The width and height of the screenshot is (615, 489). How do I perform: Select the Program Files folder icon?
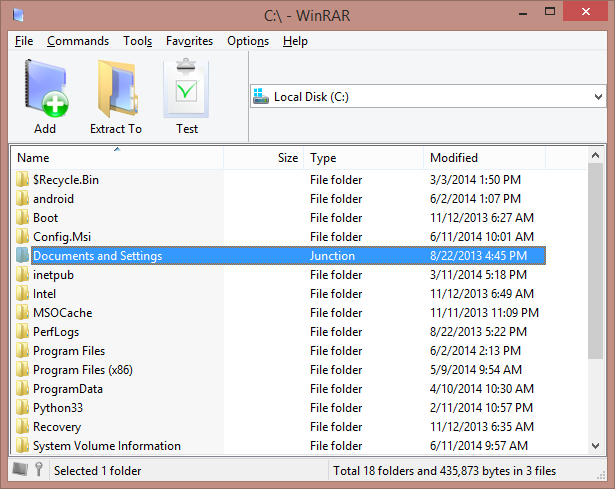coord(22,351)
